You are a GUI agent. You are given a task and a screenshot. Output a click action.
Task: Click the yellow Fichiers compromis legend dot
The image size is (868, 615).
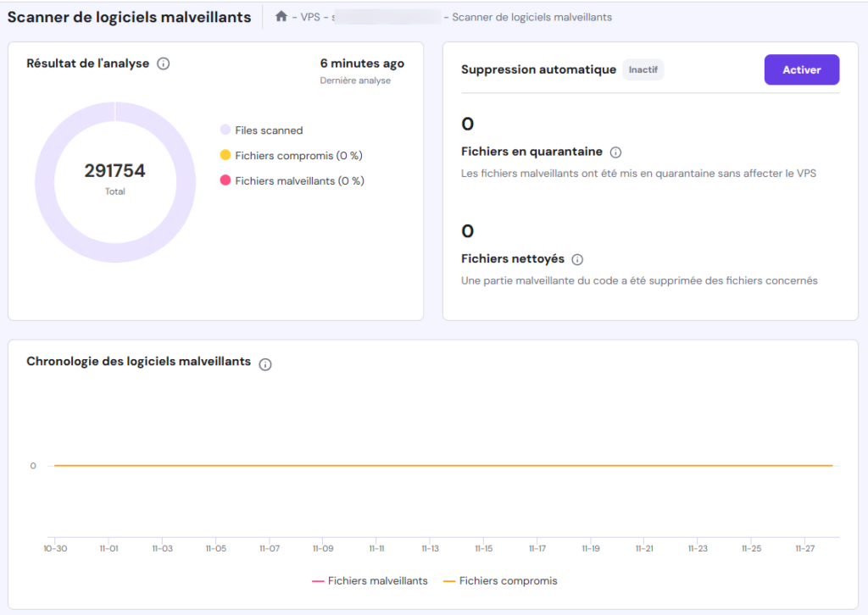pyautogui.click(x=225, y=155)
